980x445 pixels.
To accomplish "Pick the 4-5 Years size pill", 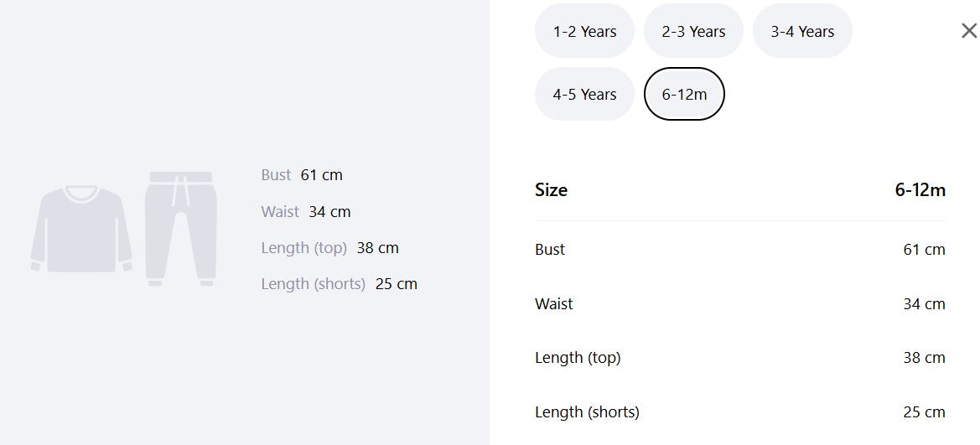I will [x=584, y=94].
